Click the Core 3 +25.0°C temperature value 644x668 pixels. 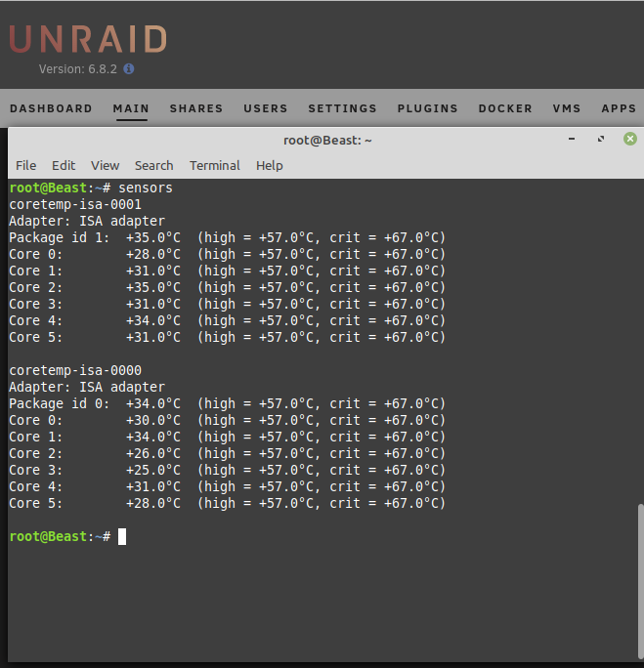(153, 471)
